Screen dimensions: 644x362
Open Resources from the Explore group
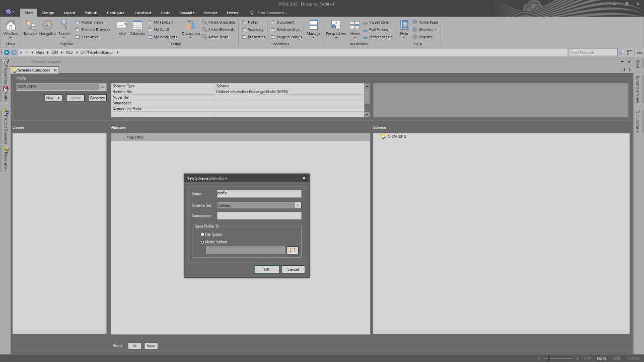click(87, 37)
